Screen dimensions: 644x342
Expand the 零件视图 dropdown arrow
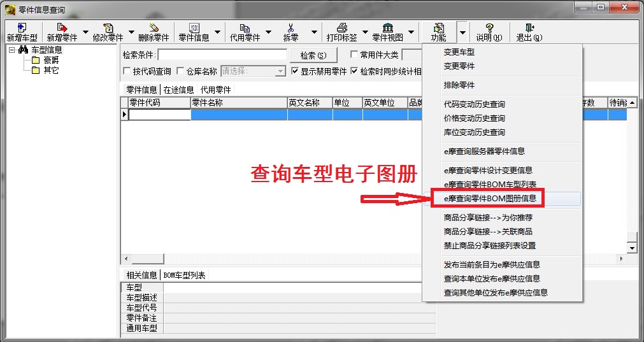tap(411, 32)
